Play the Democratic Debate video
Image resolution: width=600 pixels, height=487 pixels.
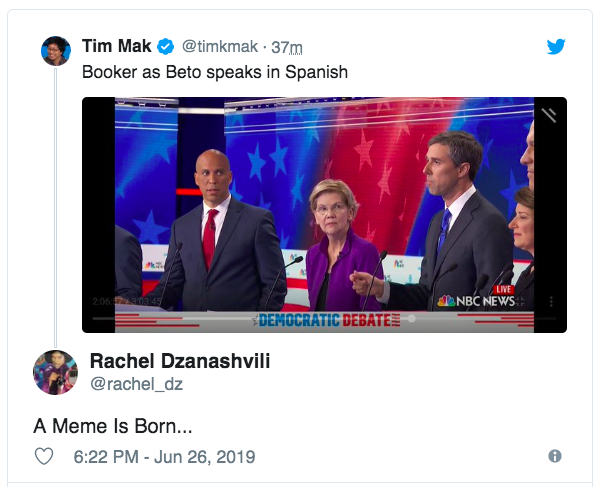coord(324,215)
